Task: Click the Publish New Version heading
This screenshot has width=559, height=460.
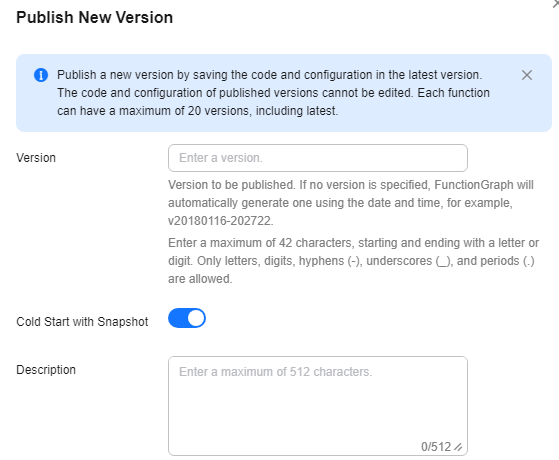Action: point(94,17)
